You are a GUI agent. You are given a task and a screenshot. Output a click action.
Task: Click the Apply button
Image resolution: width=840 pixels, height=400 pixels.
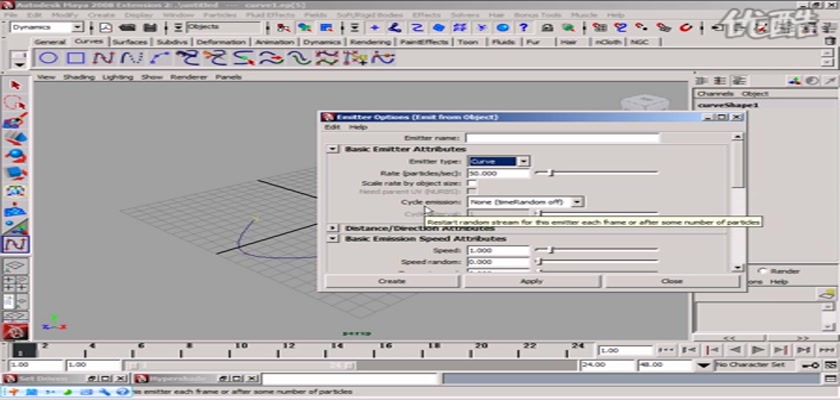tap(531, 281)
